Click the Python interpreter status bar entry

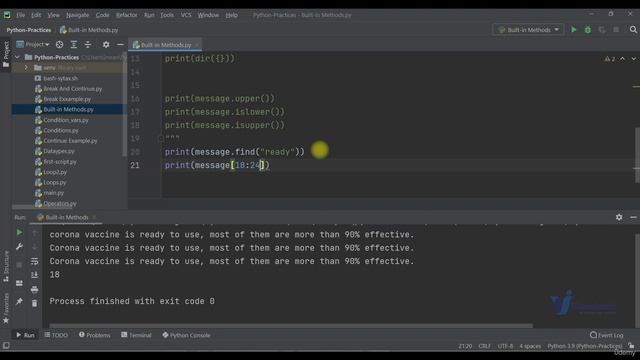click(x=585, y=346)
